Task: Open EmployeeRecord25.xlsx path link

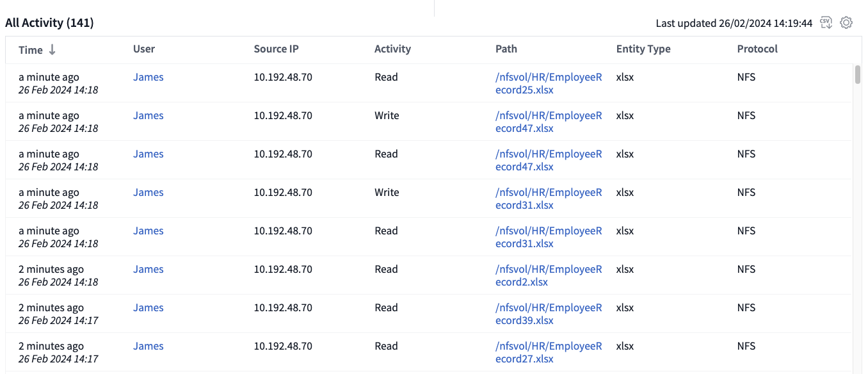Action: click(x=549, y=83)
